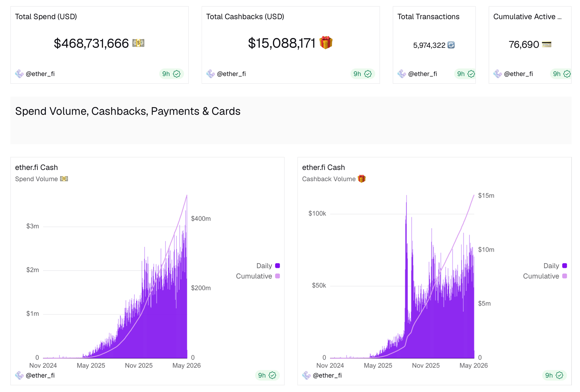Image resolution: width=580 pixels, height=392 pixels.
Task: Click the ether_fi avatar icon below Spend Volume chart
Action: [x=19, y=375]
